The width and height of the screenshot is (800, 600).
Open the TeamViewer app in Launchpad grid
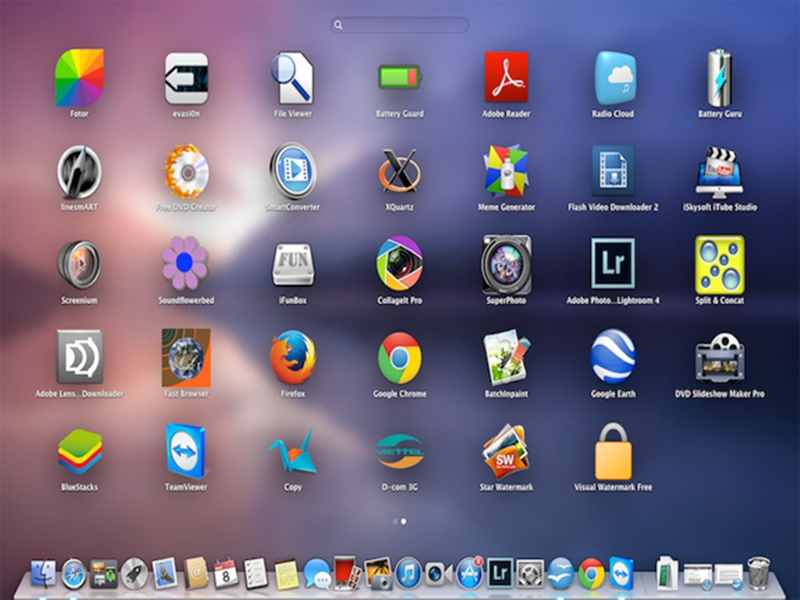pos(185,450)
